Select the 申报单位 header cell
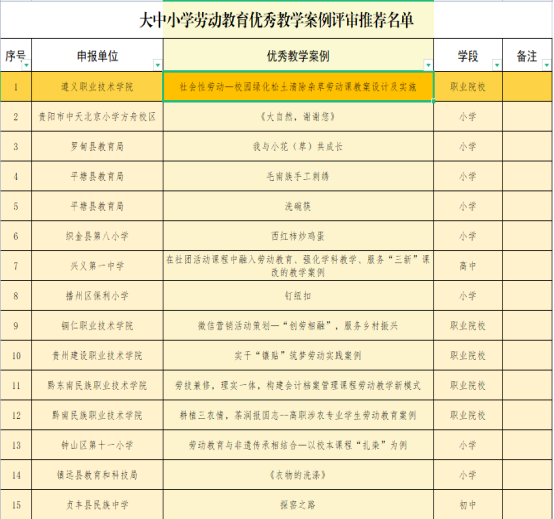The height and width of the screenshot is (519, 554). pos(98,55)
